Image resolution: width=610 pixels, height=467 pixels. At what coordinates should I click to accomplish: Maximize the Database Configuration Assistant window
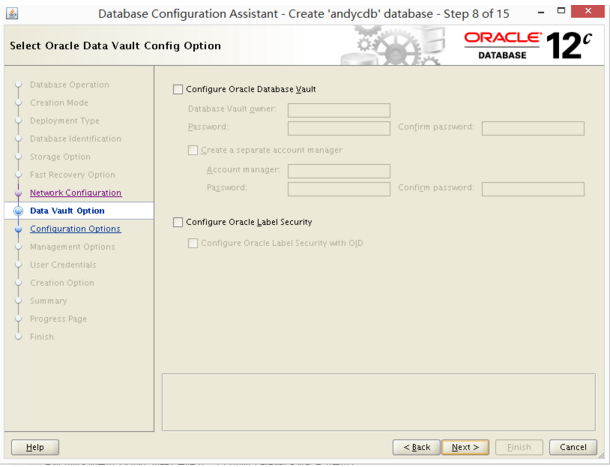tap(561, 11)
